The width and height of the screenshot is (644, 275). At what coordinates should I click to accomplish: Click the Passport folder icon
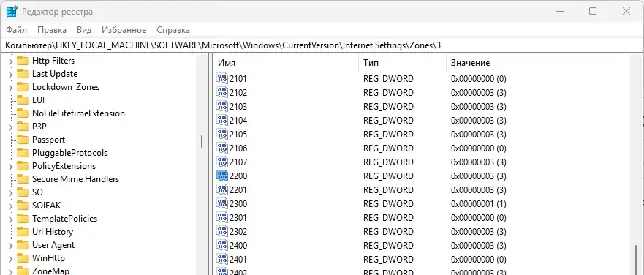point(22,140)
